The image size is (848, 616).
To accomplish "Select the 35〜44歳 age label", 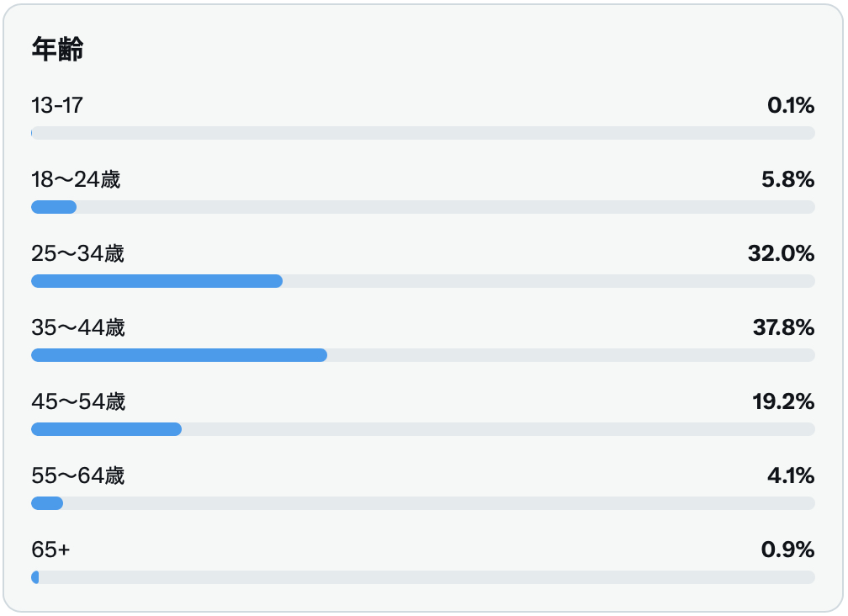I will click(78, 327).
